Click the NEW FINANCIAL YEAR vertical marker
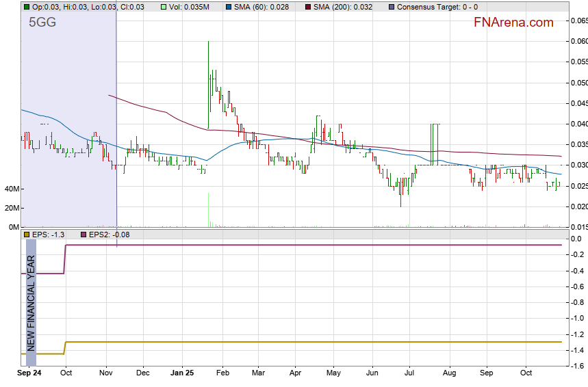The image size is (588, 387). click(x=31, y=302)
